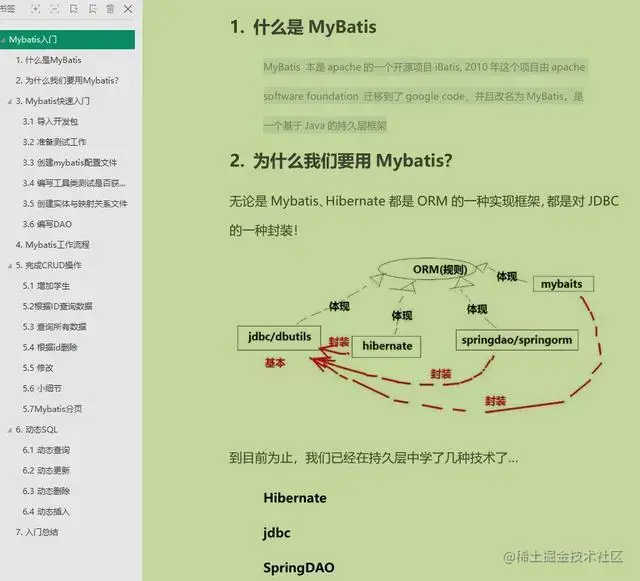Delete bookmark with the trash icon
Image resolution: width=640 pixels, height=581 pixels.
click(x=110, y=9)
